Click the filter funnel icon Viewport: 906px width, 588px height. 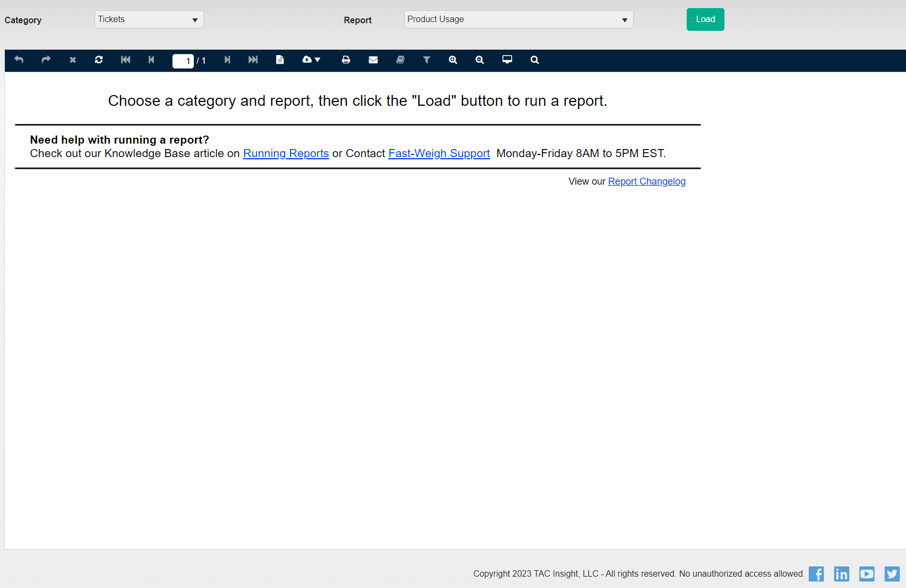426,60
